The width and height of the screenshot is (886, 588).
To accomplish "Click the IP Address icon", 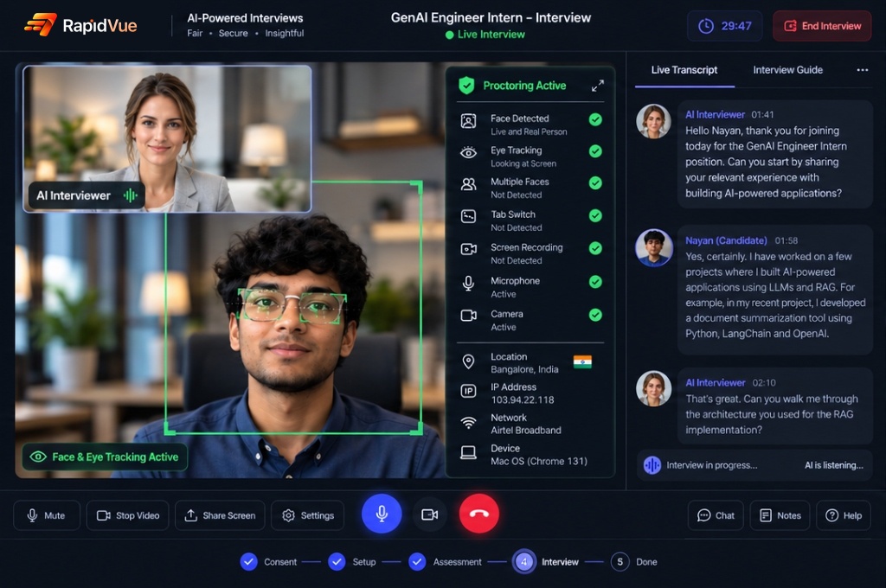I will 468,391.
